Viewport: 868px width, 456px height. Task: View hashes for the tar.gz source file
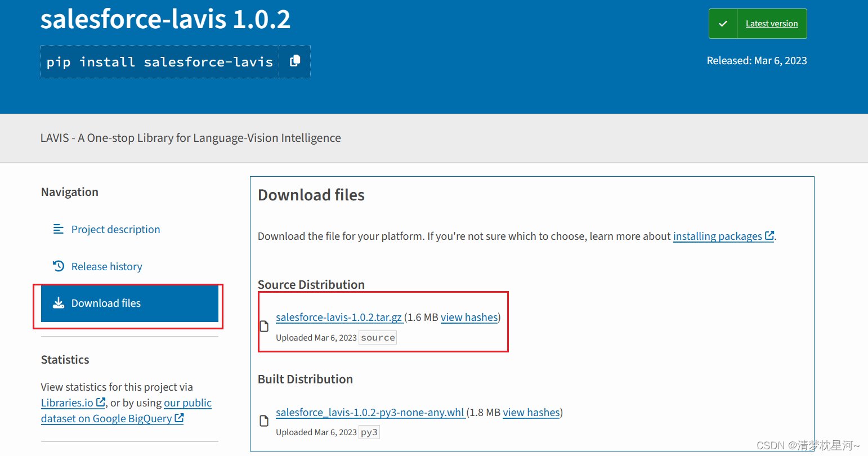point(469,318)
